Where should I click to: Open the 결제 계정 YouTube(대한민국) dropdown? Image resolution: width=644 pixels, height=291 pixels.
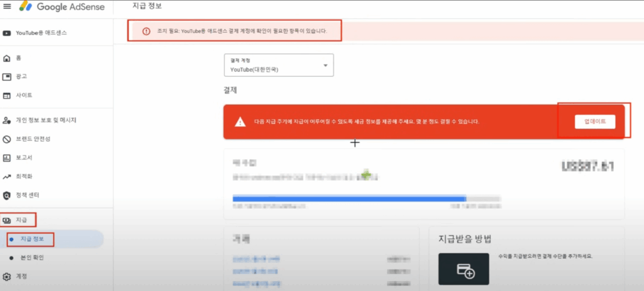click(279, 66)
